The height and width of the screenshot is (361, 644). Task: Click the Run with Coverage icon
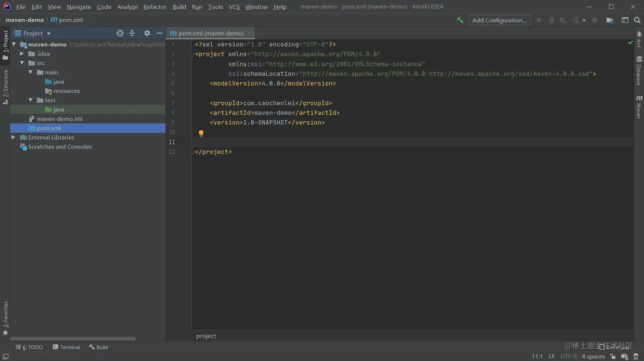[563, 20]
